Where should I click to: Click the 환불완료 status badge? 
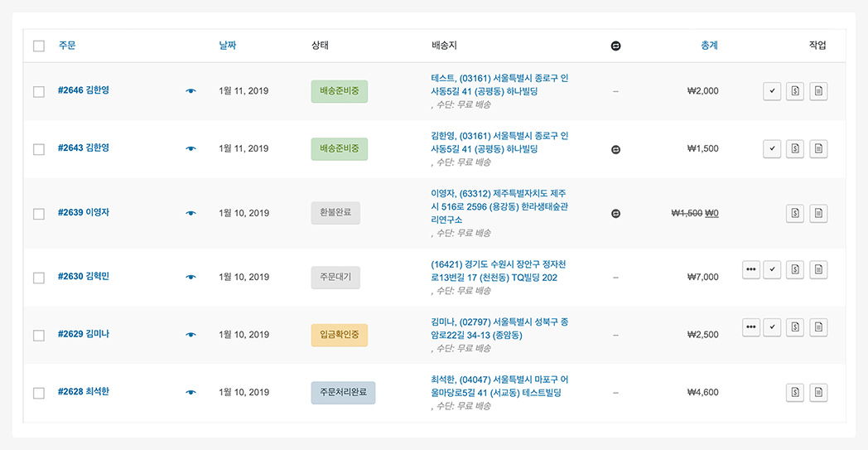pyautogui.click(x=335, y=213)
